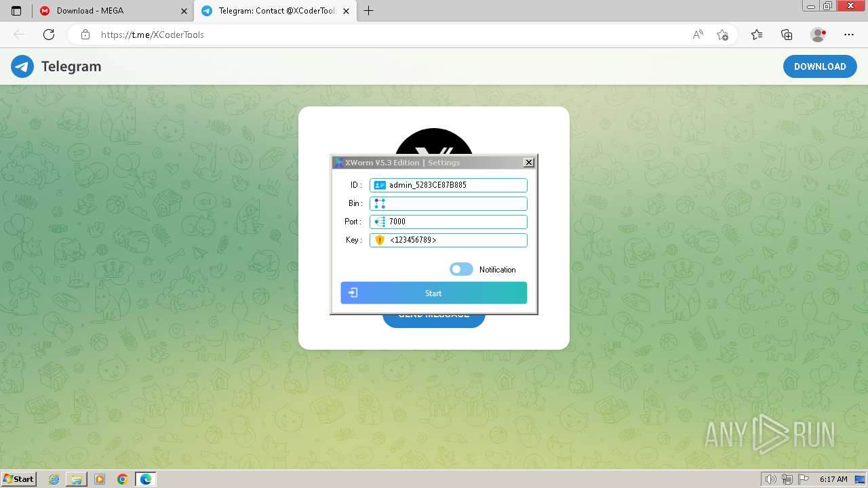Open the browser tab actions menu

click(16, 11)
